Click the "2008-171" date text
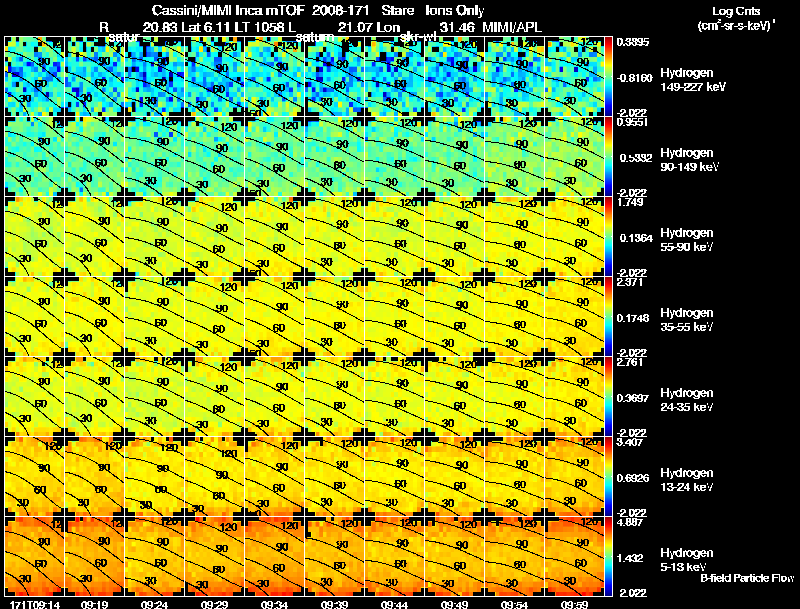Screen dimensions: 800x609 (340, 11)
